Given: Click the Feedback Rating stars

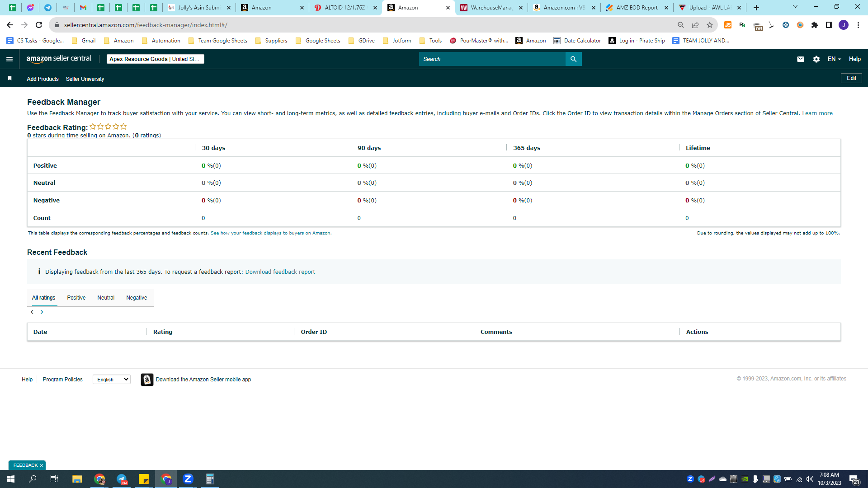Looking at the screenshot, I should click(x=108, y=127).
